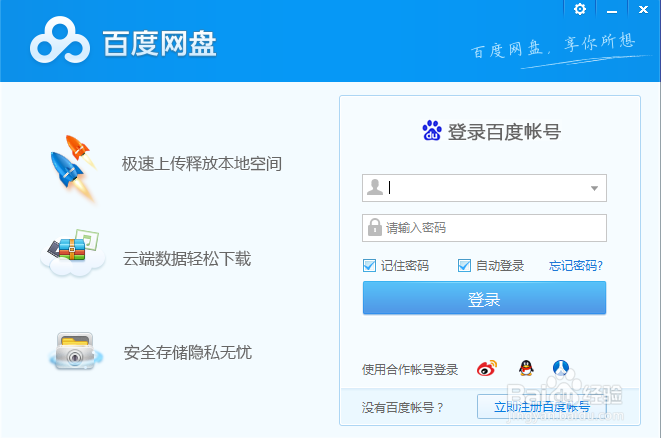Click 立即注册百度帐号 register button
This screenshot has width=661, height=438.
coord(542,407)
